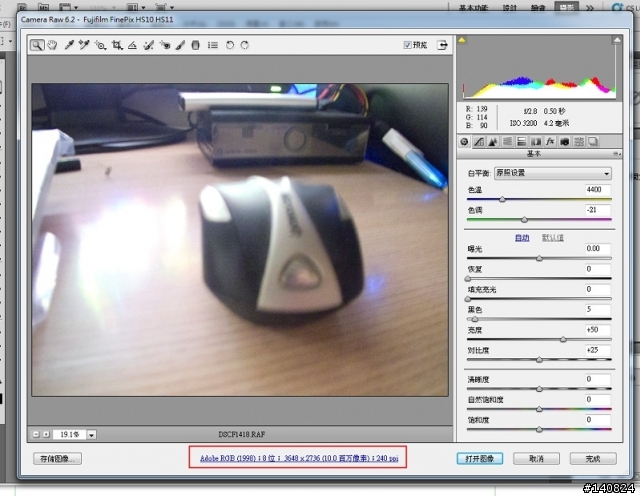
Task: Select the Red Eye Removal tool
Action: click(x=165, y=45)
